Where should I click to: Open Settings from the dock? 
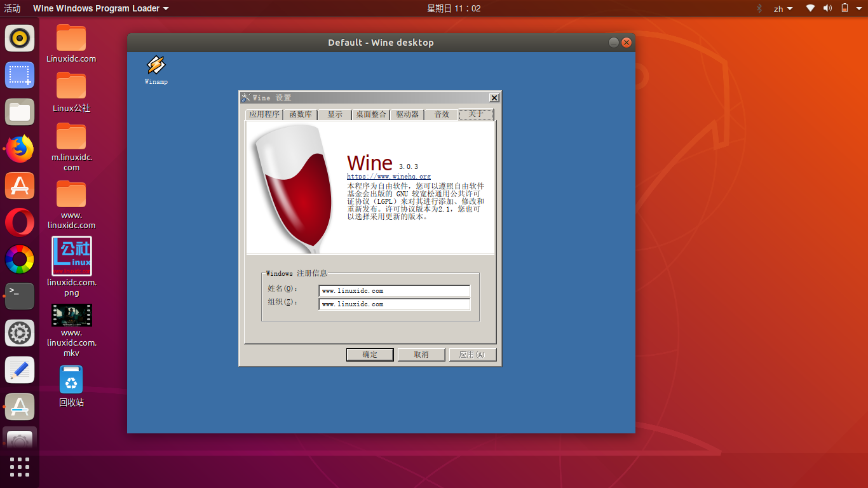click(19, 333)
